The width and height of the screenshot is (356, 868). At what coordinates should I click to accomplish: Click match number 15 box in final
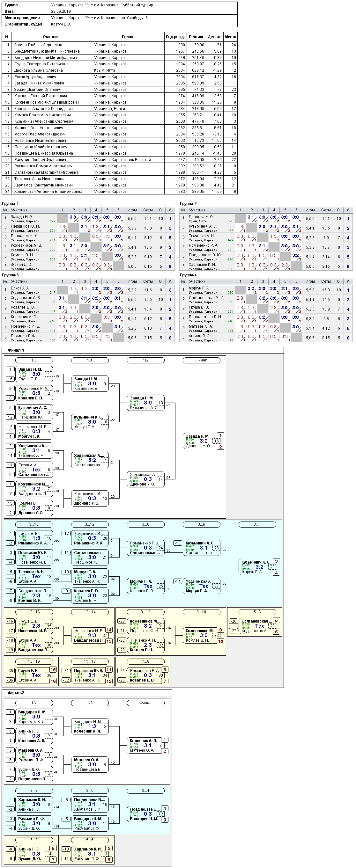tap(216, 441)
